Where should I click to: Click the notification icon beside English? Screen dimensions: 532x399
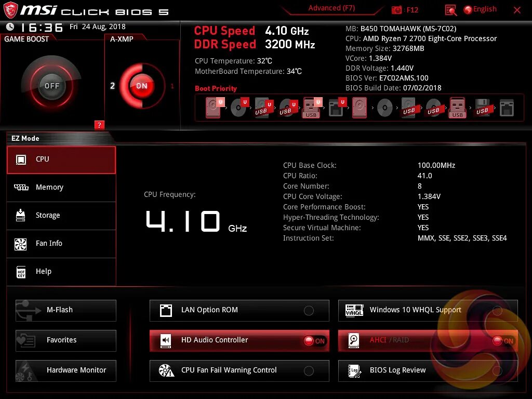450,9
